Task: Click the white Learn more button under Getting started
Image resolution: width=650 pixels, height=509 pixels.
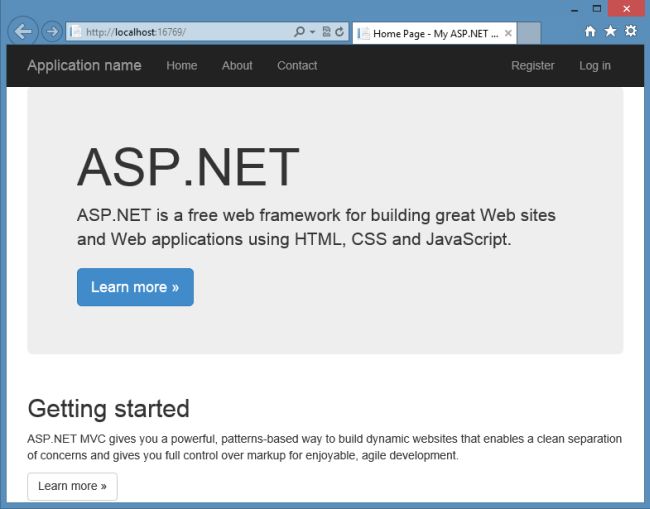Action: 72,486
